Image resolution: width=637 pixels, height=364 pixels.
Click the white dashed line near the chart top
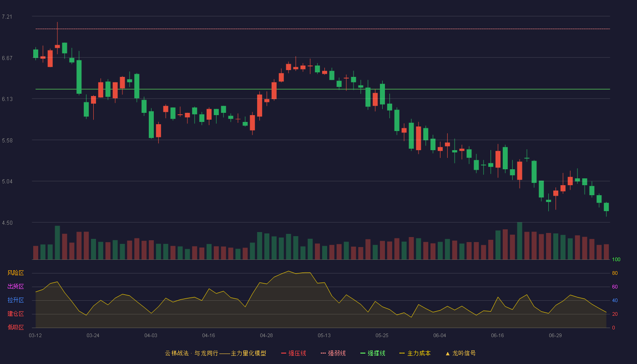[323, 29]
